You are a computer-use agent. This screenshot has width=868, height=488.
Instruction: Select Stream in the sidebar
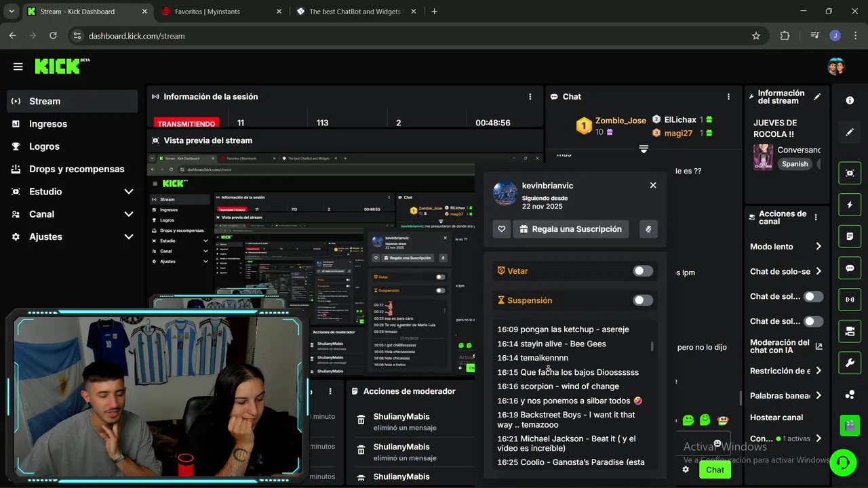click(72, 101)
